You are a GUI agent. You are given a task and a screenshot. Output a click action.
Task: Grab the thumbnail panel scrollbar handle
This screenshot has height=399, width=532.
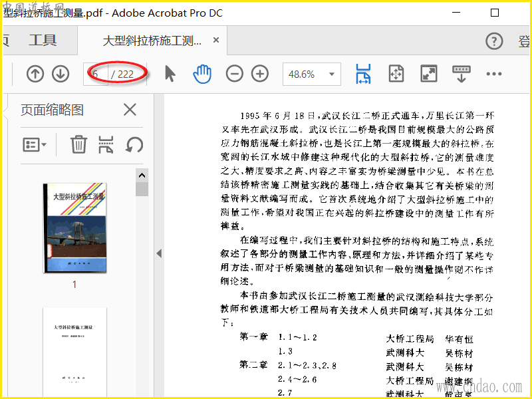point(142,190)
